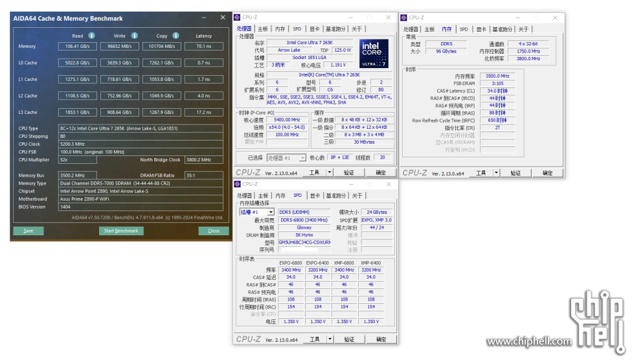Viewport: 634px width, 364px height.
Task: Click the North Bridge Clock 3800.2 MHz field
Action: pos(204,160)
